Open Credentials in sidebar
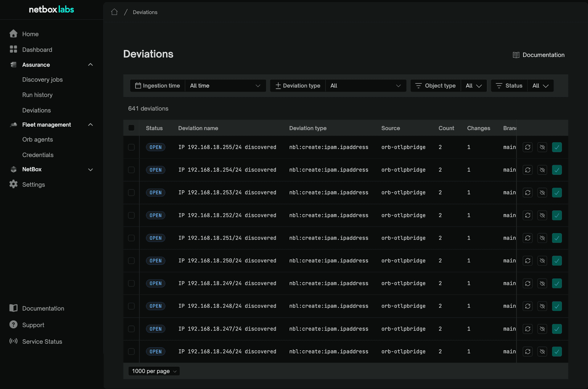The height and width of the screenshot is (389, 588). click(x=38, y=155)
